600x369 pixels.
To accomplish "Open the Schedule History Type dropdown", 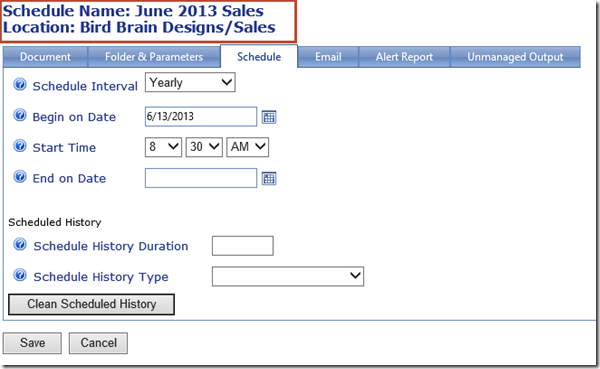I will pos(288,276).
